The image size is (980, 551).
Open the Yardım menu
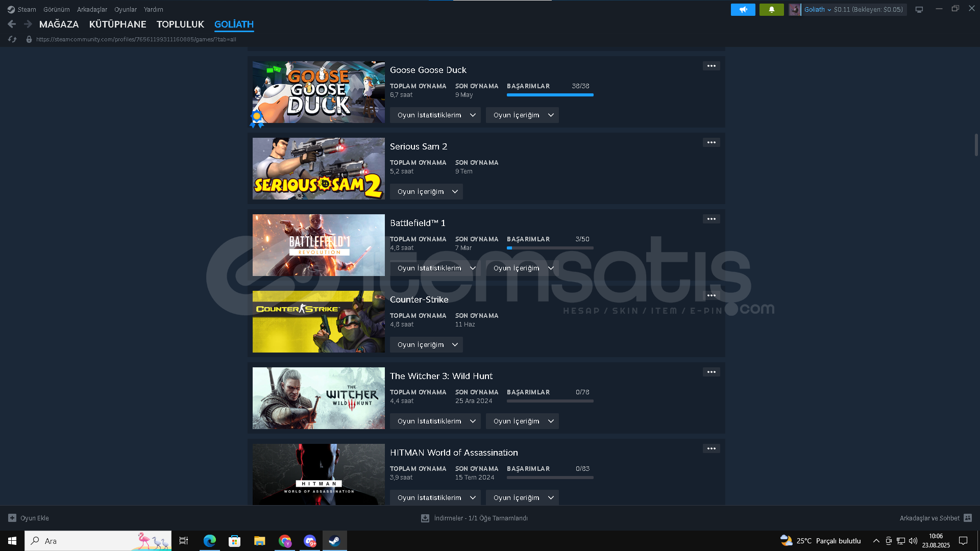153,9
